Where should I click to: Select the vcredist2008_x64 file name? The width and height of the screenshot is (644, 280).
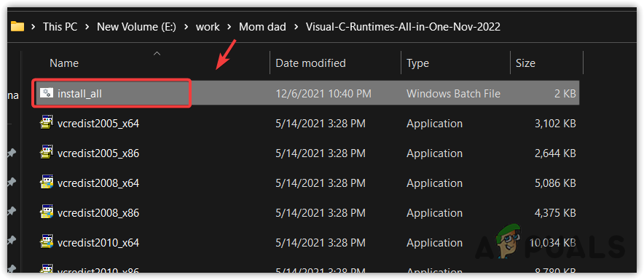pos(98,183)
